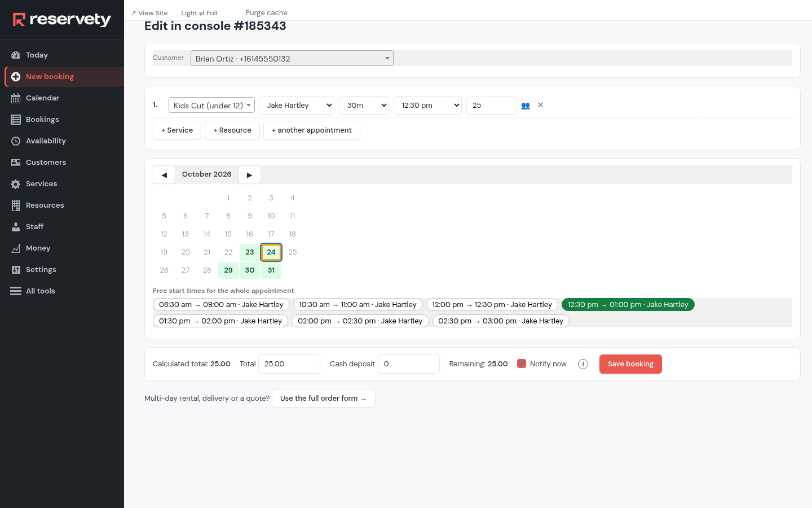
Task: Click the Staff person icon
Action: click(16, 227)
